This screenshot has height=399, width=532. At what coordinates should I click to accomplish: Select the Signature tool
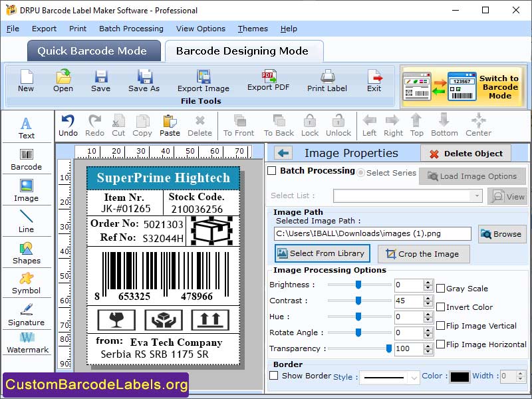click(27, 313)
